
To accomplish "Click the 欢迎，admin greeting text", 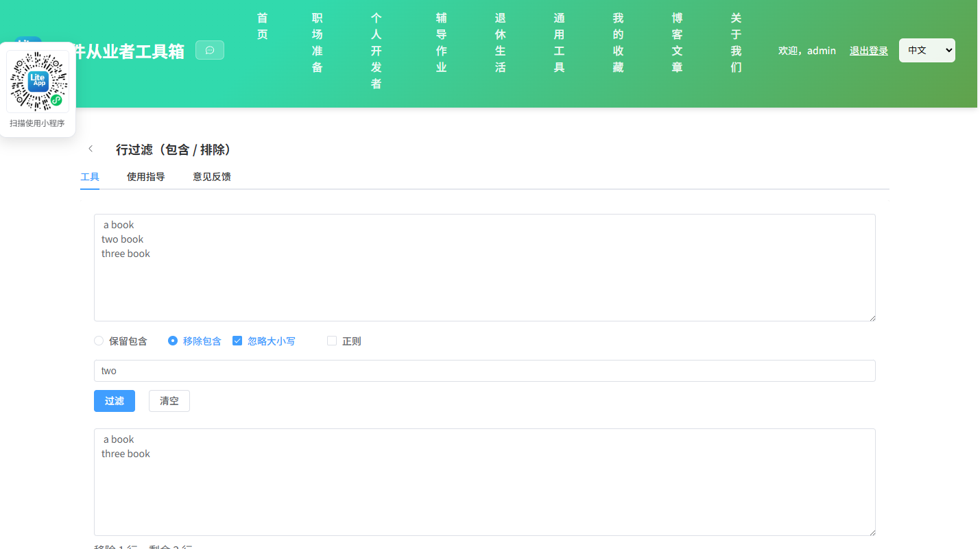I will coord(807,51).
